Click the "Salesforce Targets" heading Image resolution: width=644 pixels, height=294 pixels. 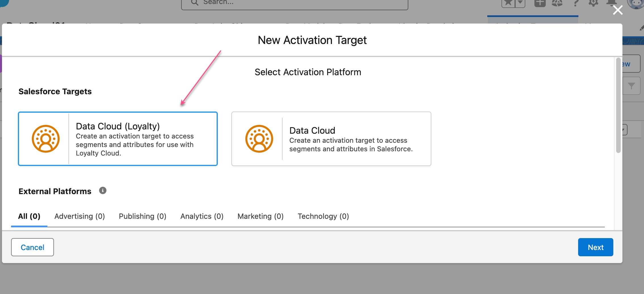[55, 91]
